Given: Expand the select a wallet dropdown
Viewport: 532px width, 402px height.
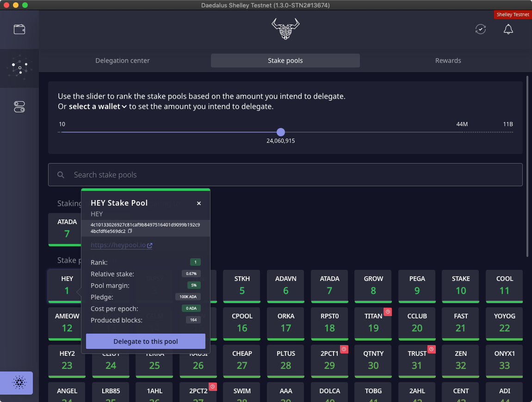Looking at the screenshot, I should click(x=98, y=107).
